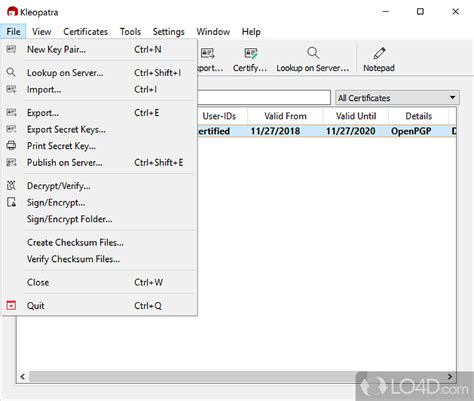Sort by the Valid From column header
The height and width of the screenshot is (401, 474).
(285, 116)
